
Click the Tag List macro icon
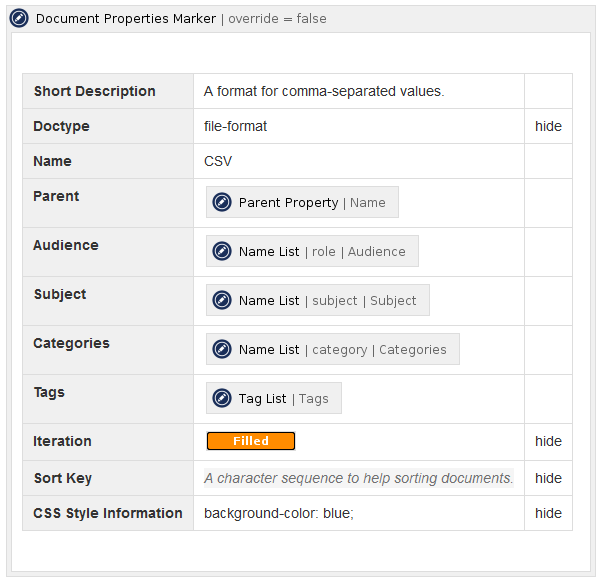(222, 398)
